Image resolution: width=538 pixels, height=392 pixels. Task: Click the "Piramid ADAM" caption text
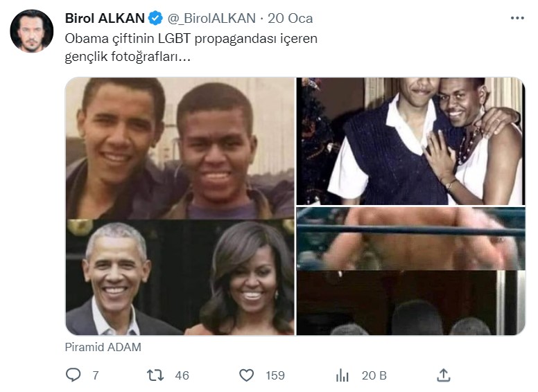103,347
